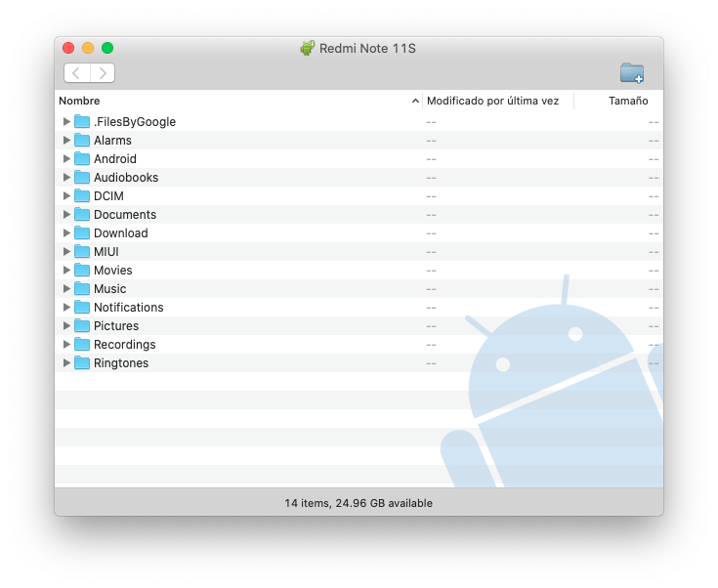The width and height of the screenshot is (718, 588).
Task: Expand the Download folder triangle
Action: 66,232
